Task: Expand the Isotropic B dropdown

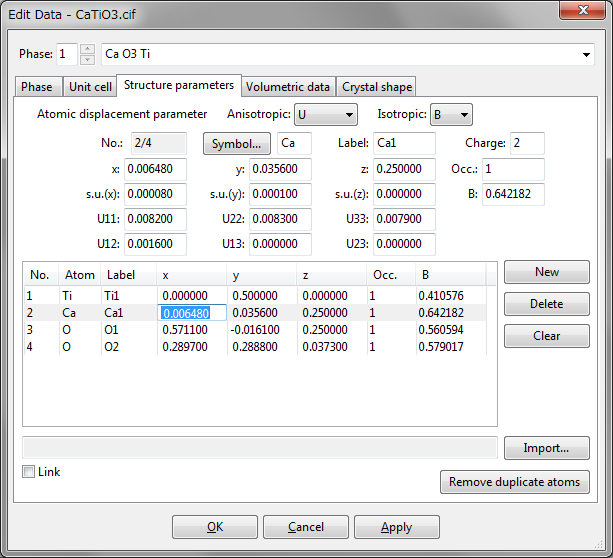Action: (x=451, y=115)
